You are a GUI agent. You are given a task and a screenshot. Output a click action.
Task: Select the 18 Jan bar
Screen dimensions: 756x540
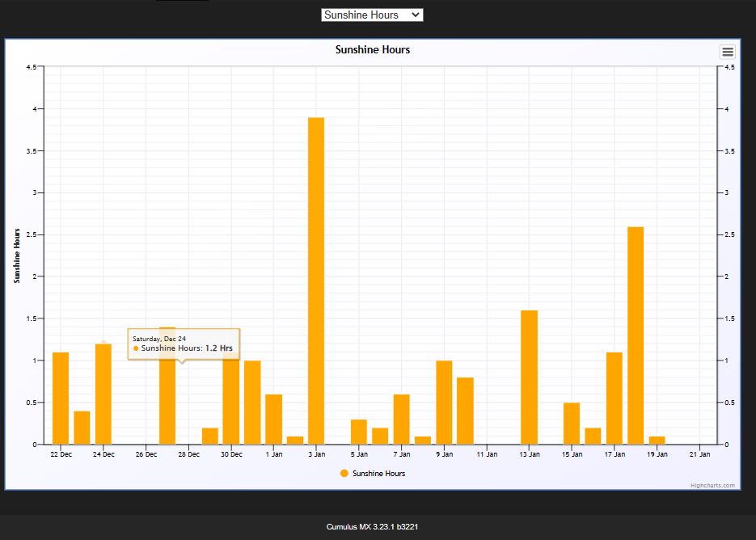point(636,335)
